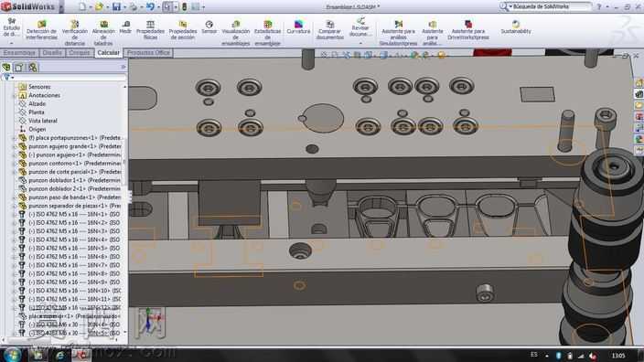Image resolution: width=644 pixels, height=362 pixels.
Task: Click the Undo arrow icon
Action: 150,6
